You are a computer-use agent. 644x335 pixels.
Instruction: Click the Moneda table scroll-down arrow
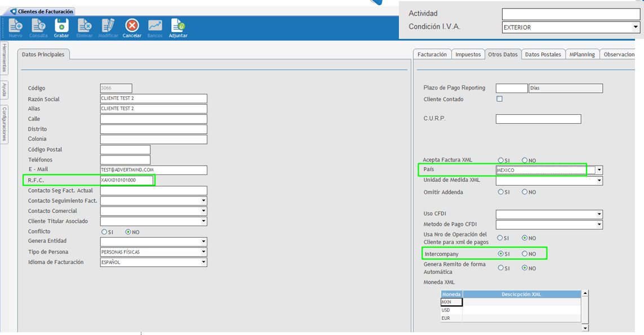tap(585, 328)
